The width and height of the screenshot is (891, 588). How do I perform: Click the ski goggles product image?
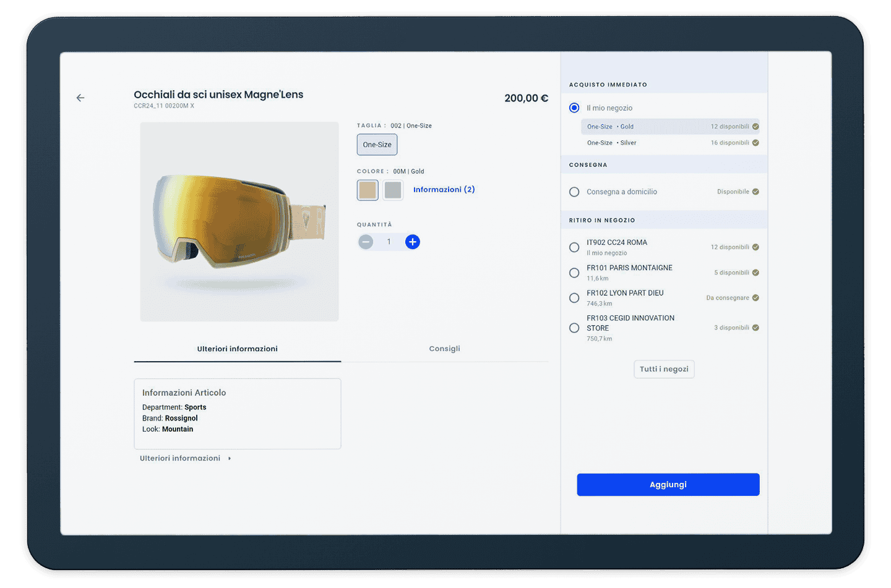[239, 221]
